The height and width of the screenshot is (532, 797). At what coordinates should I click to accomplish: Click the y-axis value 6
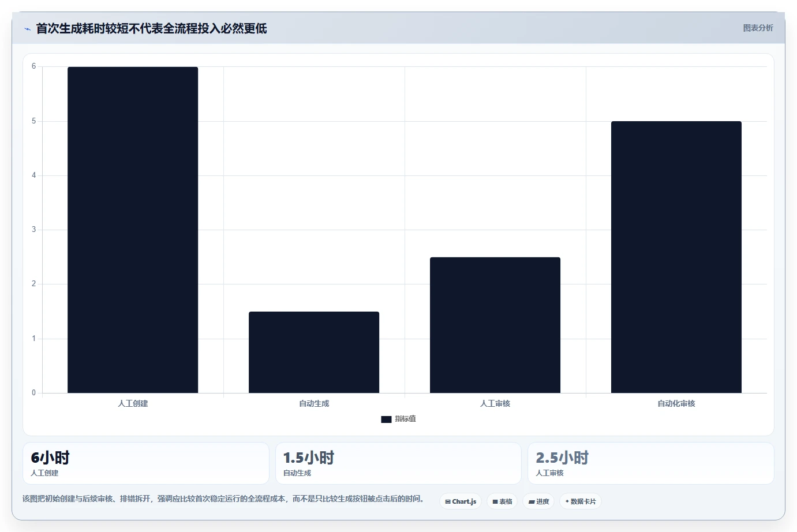coord(33,66)
